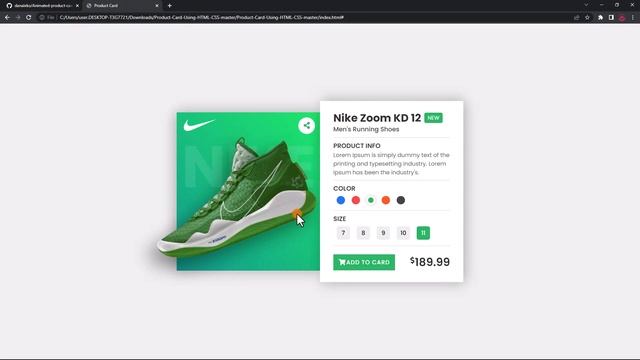Click the Nike swoosh logo
Viewport: 640px width, 360px height.
click(x=199, y=125)
